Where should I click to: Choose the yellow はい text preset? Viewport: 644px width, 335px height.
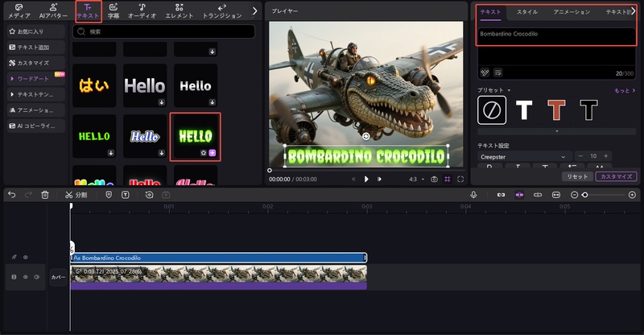(94, 85)
